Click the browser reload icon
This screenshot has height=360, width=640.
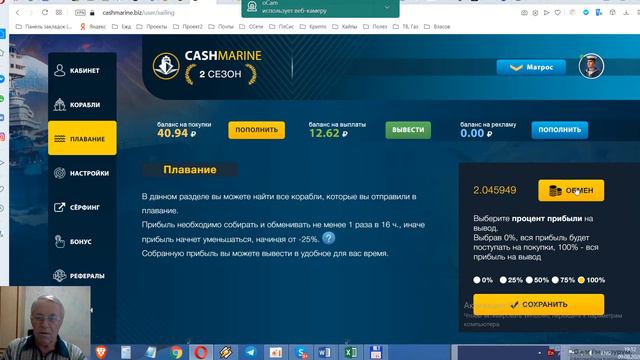pyautogui.click(x=45, y=13)
